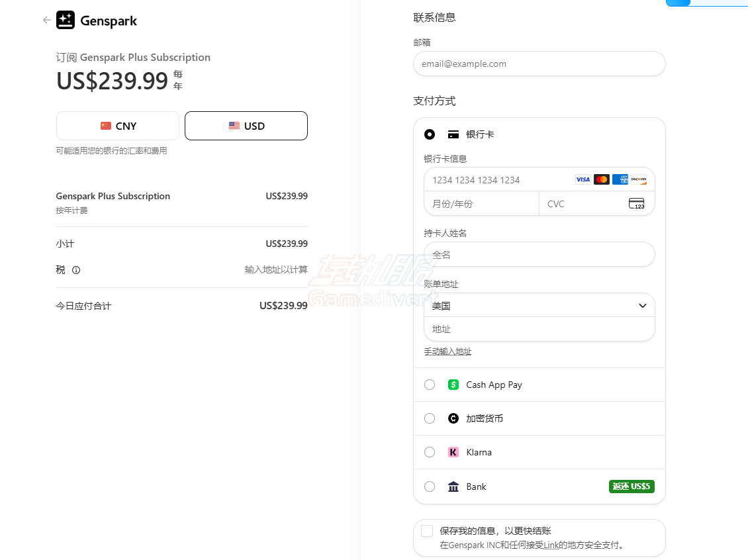Click the CVC card hint icon
Viewport: 748px width, 560px height.
(x=636, y=204)
